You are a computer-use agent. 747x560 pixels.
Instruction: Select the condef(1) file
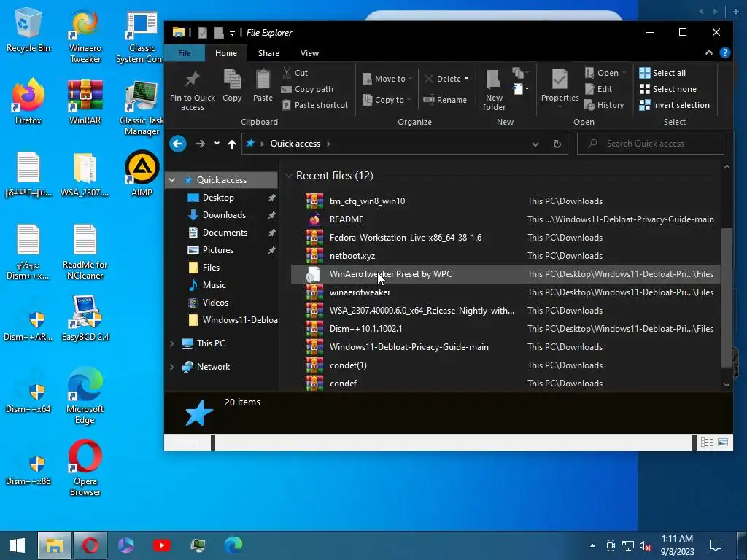point(506,365)
